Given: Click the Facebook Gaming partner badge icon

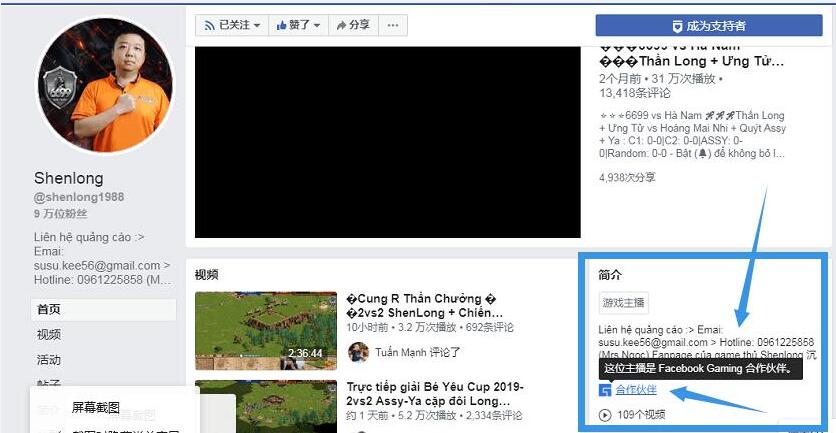Looking at the screenshot, I should [x=605, y=390].
